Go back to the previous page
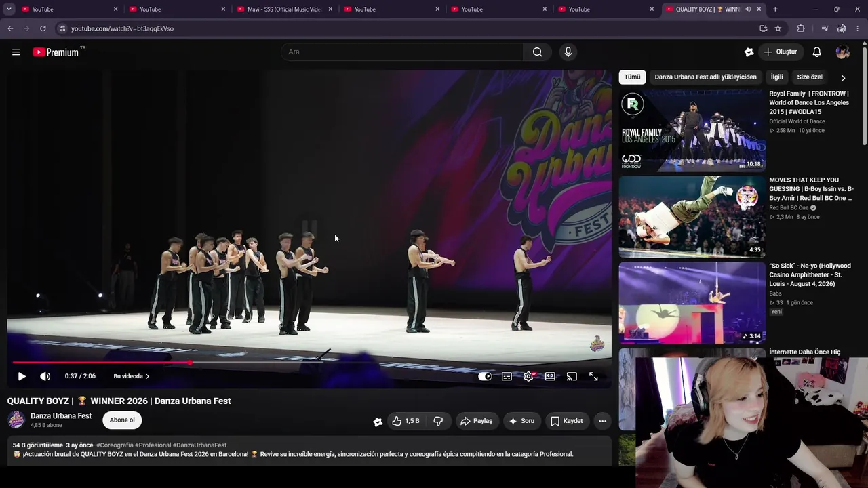The width and height of the screenshot is (868, 488). coord(10,28)
